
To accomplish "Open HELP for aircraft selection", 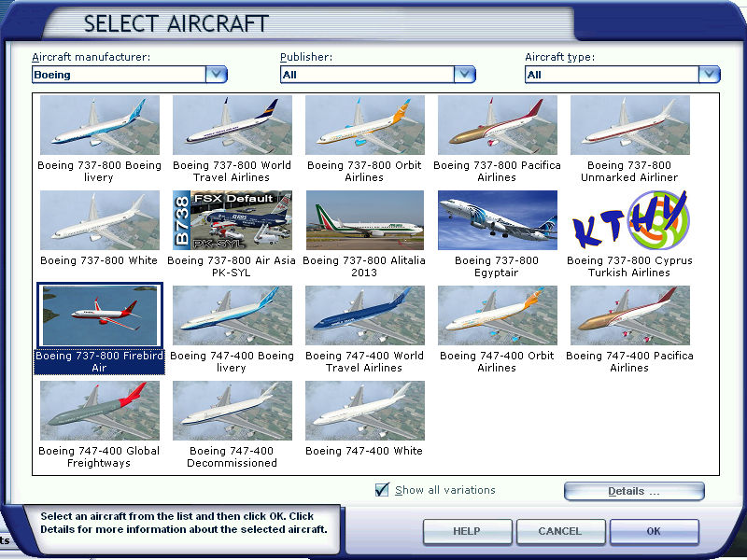I will click(467, 531).
